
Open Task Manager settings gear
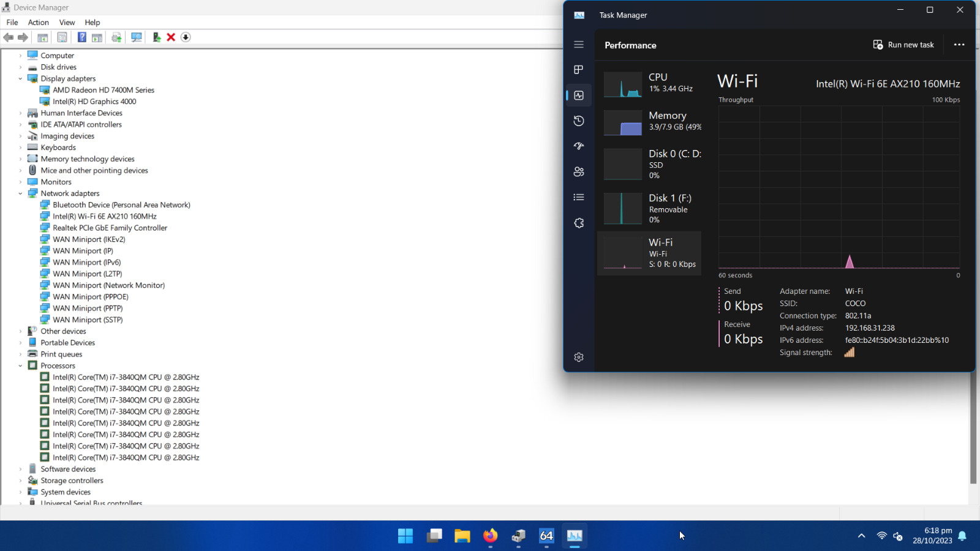click(x=579, y=357)
